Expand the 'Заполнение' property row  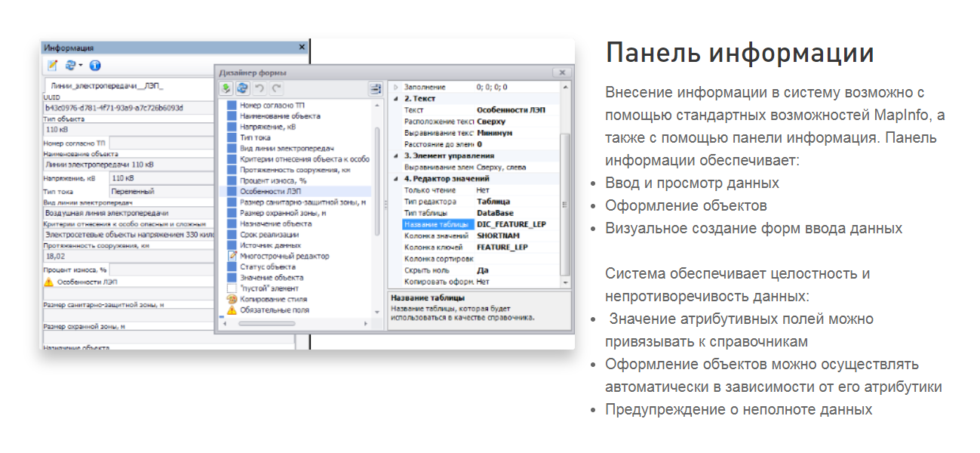point(396,88)
